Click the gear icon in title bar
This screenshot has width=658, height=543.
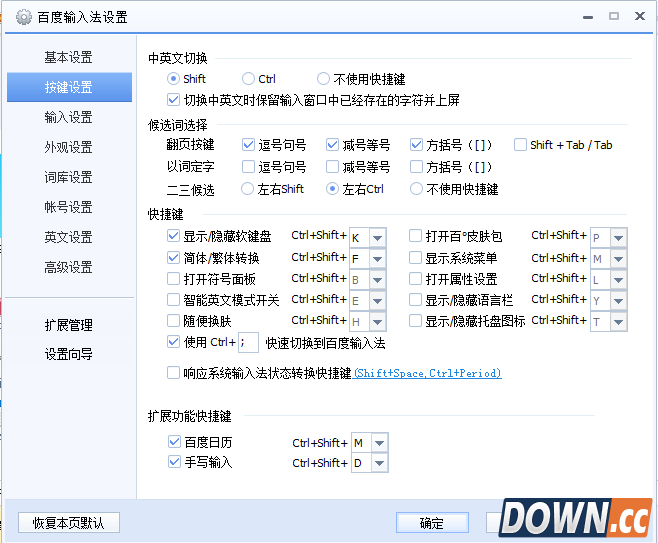24,17
